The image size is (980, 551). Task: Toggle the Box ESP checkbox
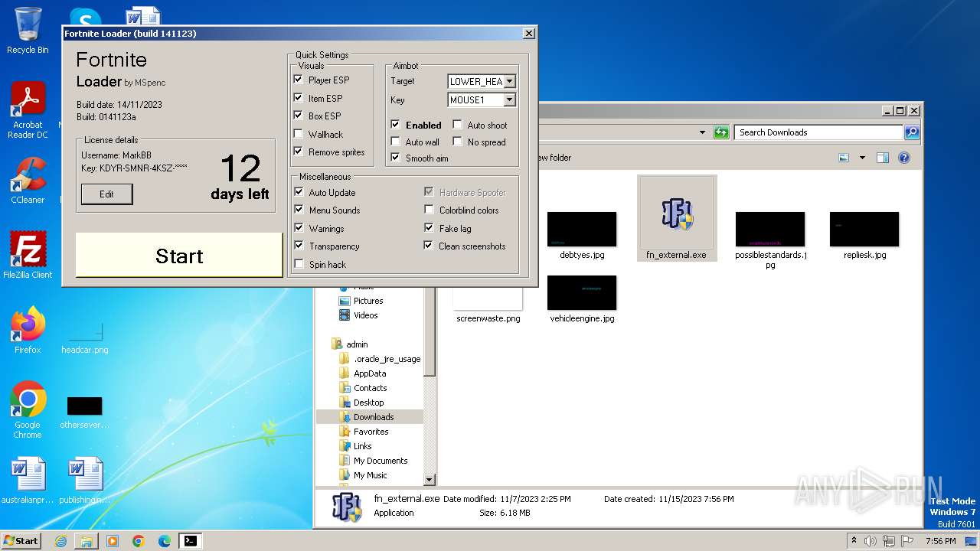pos(299,116)
